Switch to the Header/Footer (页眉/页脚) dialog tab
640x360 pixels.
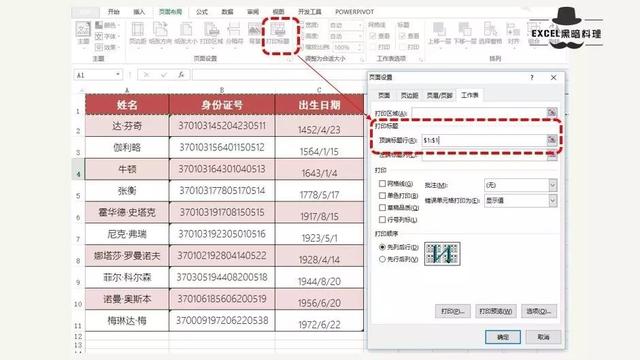(439, 96)
